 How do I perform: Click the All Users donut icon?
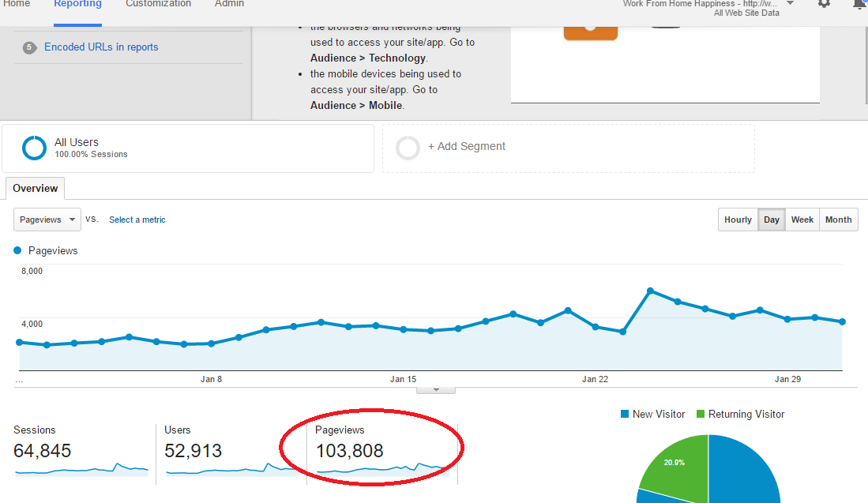(x=34, y=148)
